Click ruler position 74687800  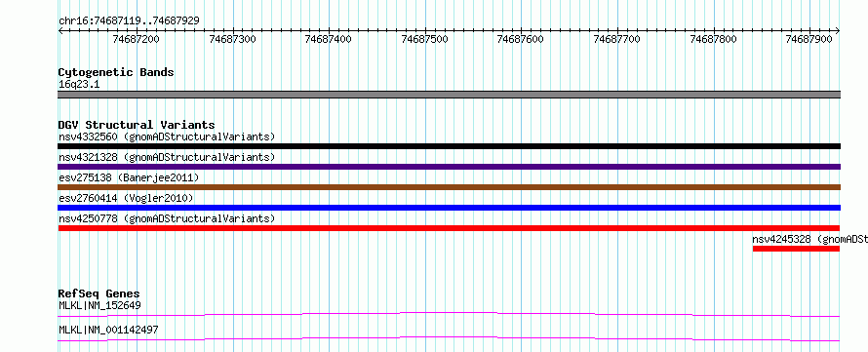coord(714,39)
